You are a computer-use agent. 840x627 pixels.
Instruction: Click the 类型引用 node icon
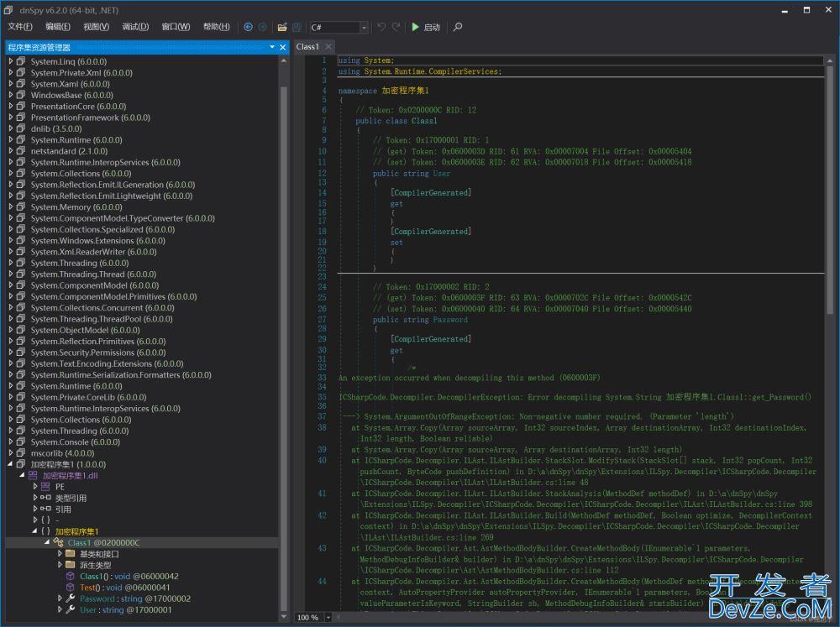coord(45,498)
